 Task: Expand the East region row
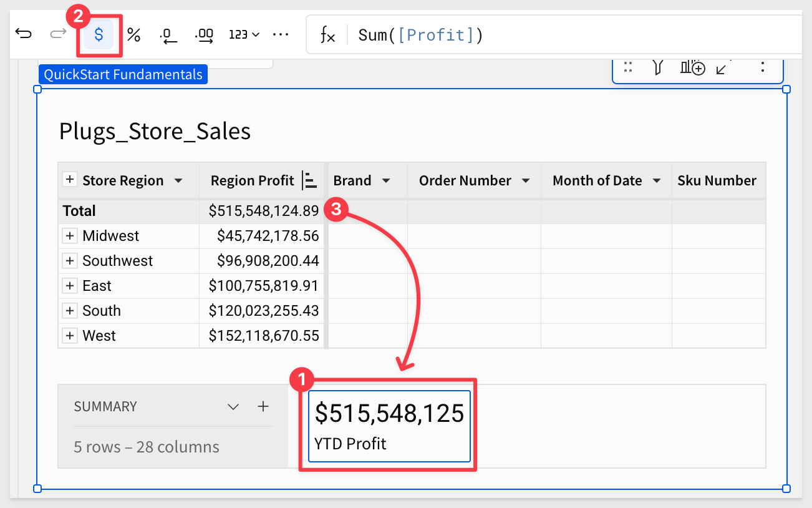pos(70,286)
